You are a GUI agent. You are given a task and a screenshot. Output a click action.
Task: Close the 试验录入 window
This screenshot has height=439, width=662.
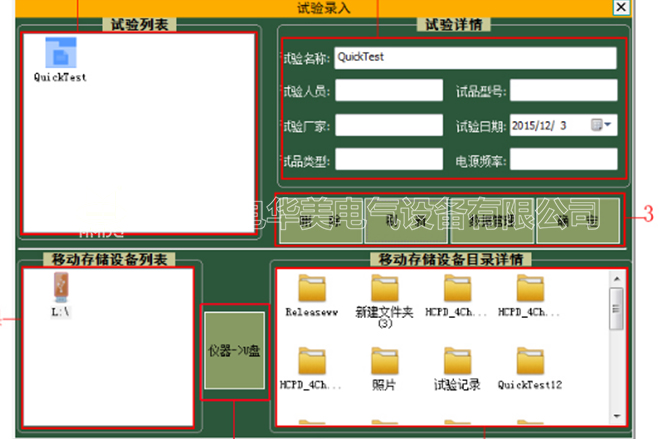pos(621,7)
